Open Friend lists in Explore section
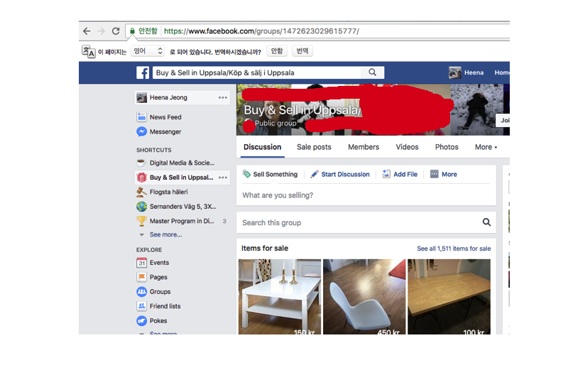The height and width of the screenshot is (392, 568). click(x=165, y=306)
